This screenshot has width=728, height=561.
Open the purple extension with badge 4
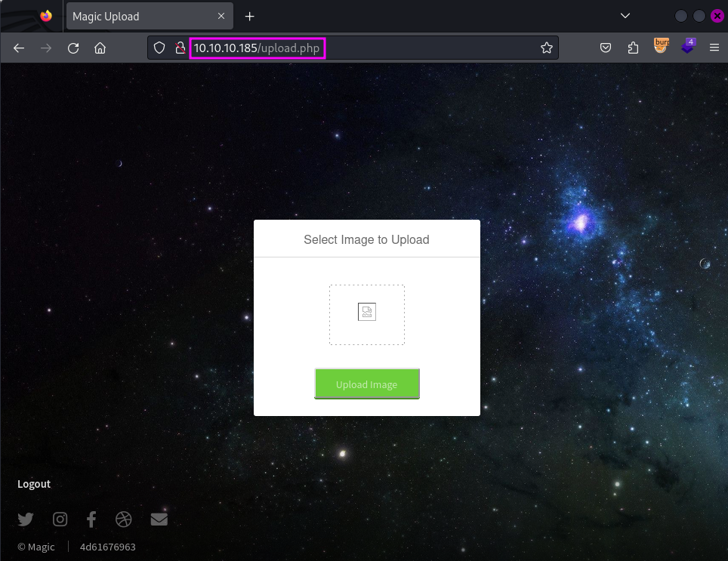688,46
